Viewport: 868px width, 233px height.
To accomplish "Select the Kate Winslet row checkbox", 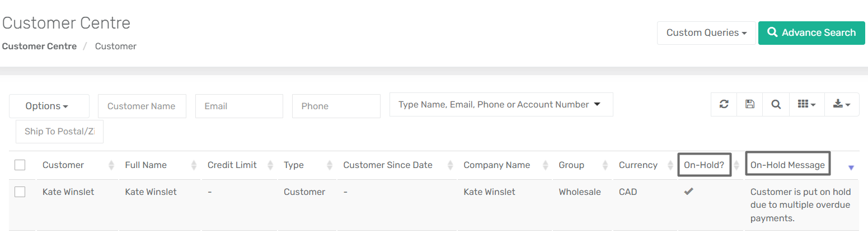I will click(x=20, y=192).
